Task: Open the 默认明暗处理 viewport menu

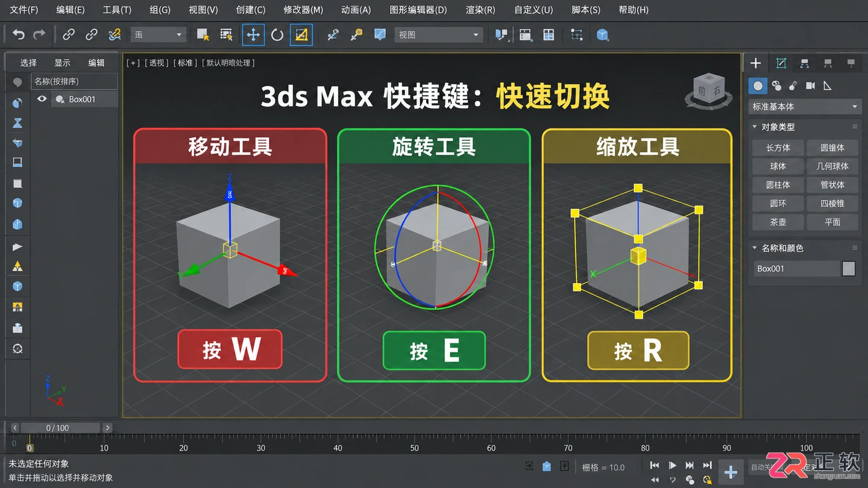Action: pyautogui.click(x=228, y=63)
